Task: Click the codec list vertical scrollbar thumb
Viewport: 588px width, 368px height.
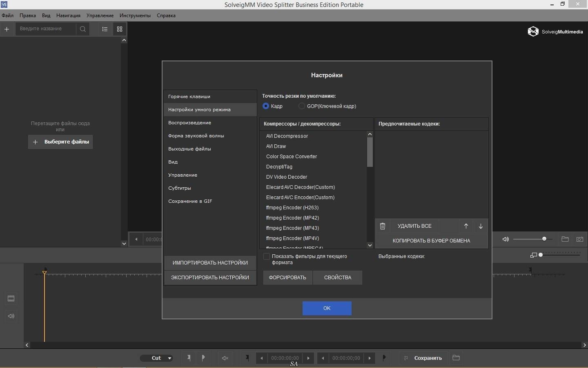Action: [x=370, y=152]
